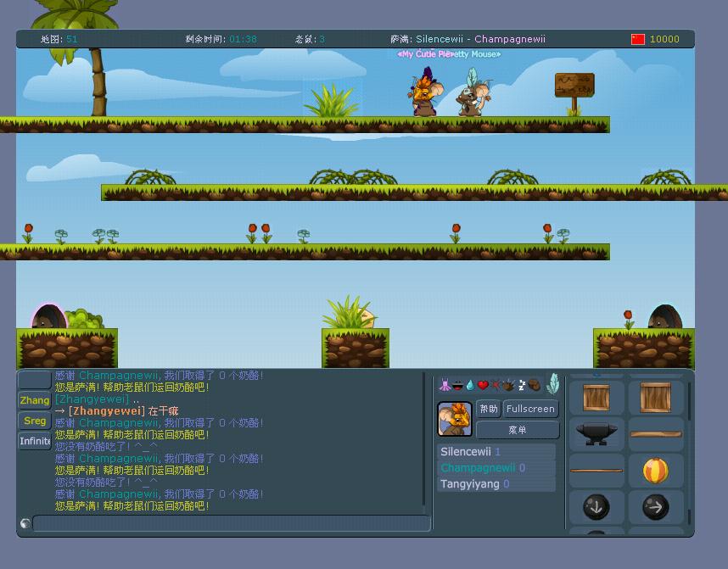Select the orange striped ball item
This screenshot has width=728, height=569.
click(x=656, y=470)
